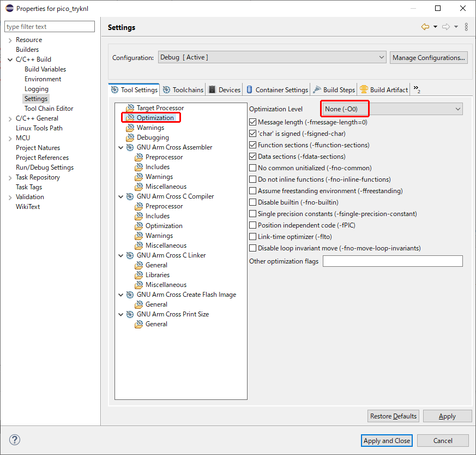
Task: Switch to the Build Steps tab
Action: pyautogui.click(x=334, y=90)
